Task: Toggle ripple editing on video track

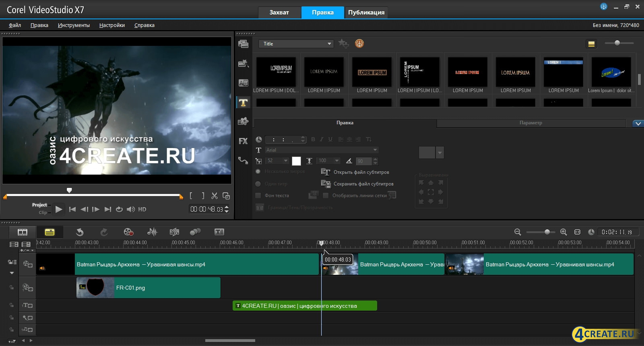Action: point(12,262)
